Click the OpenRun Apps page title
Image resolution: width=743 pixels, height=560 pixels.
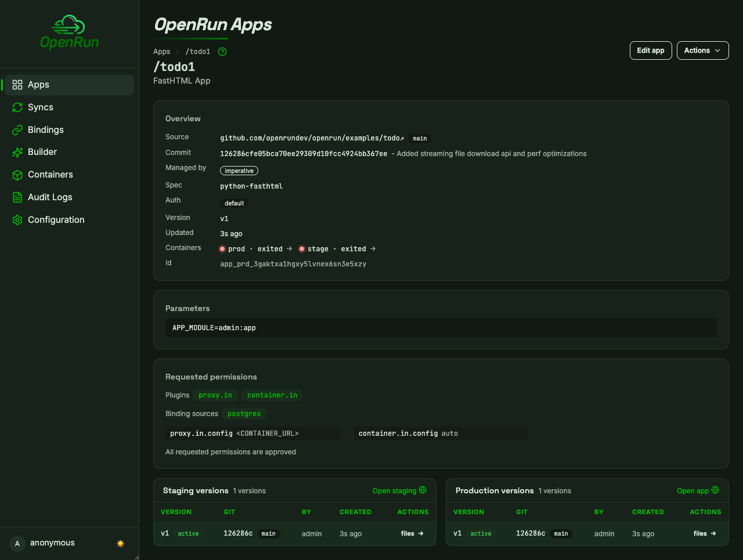pyautogui.click(x=213, y=24)
